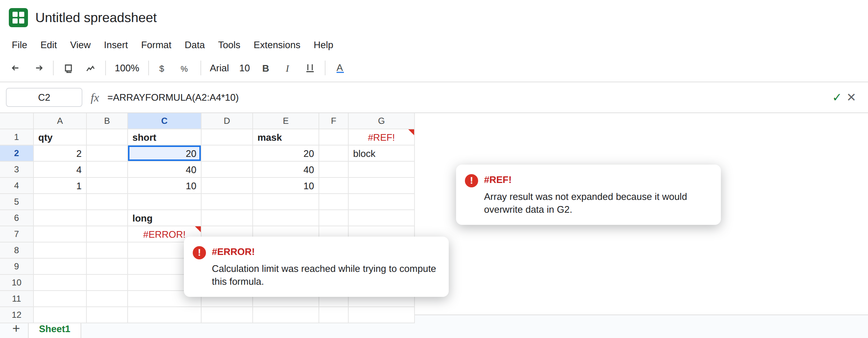
Task: Undo with the left arrow icon
Action: pos(15,68)
